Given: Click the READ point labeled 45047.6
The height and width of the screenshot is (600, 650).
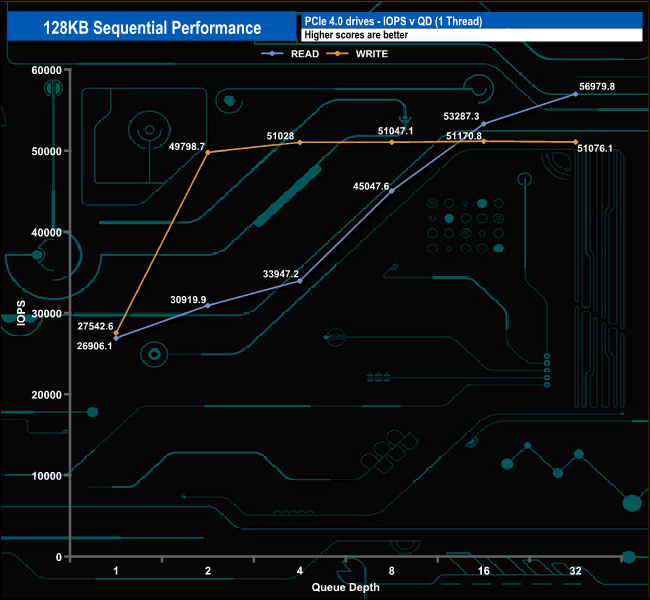Looking at the screenshot, I should coord(392,191).
